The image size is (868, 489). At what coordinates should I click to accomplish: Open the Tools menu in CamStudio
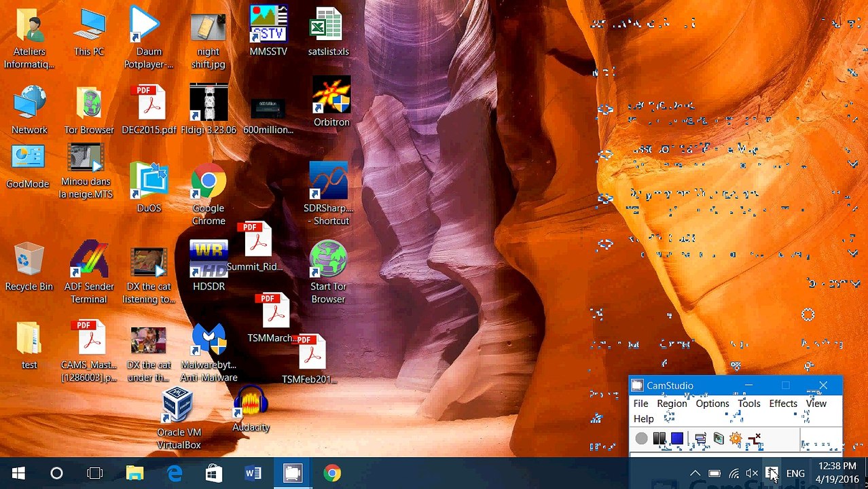pos(748,403)
